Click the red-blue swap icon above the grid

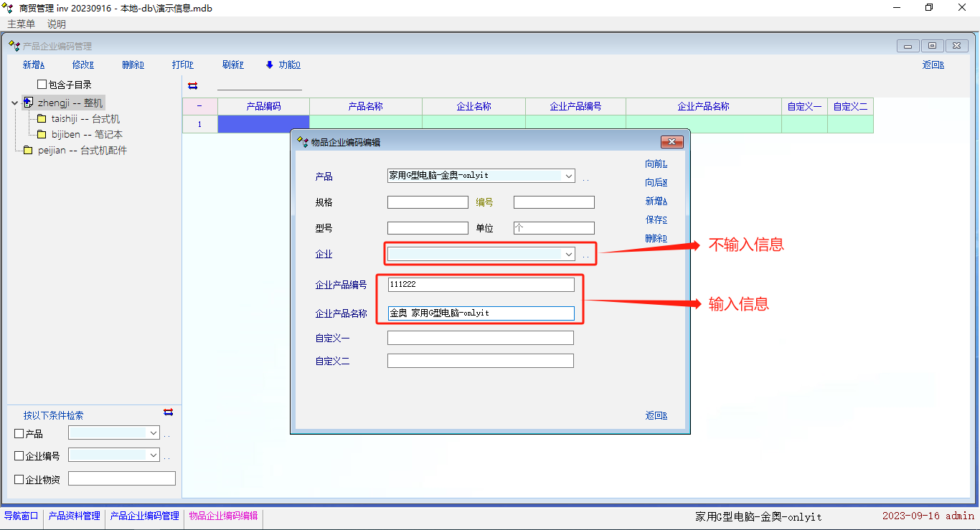point(192,85)
